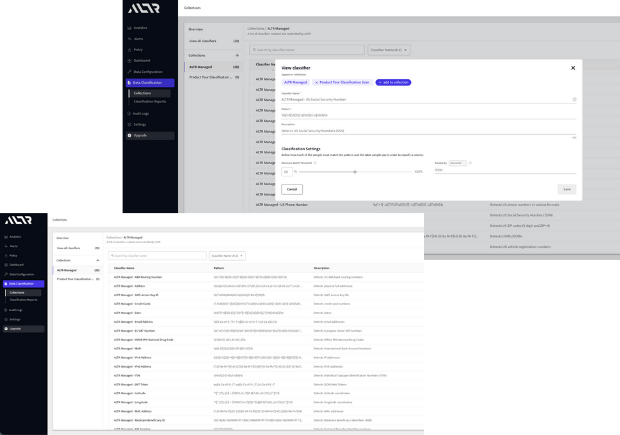The height and width of the screenshot is (435, 620).
Task: Open Analytics in the upper window sidebar
Action: point(140,27)
